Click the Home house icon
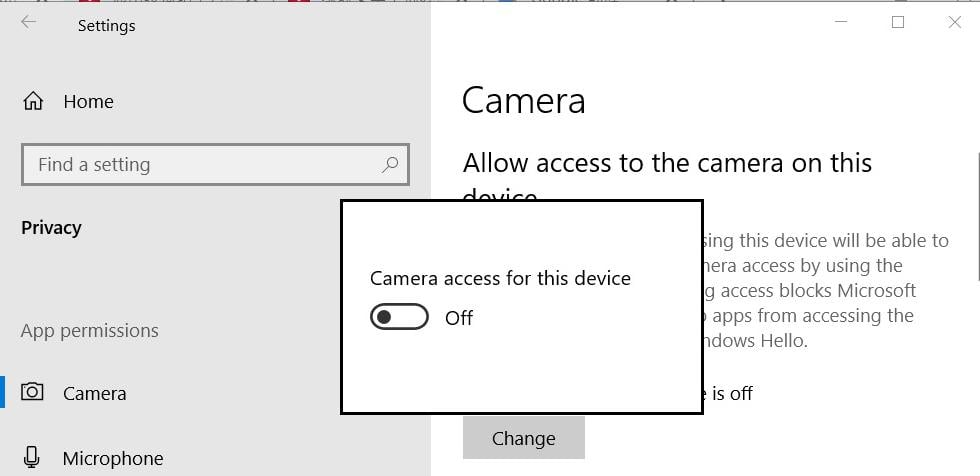The image size is (980, 476). point(32,101)
